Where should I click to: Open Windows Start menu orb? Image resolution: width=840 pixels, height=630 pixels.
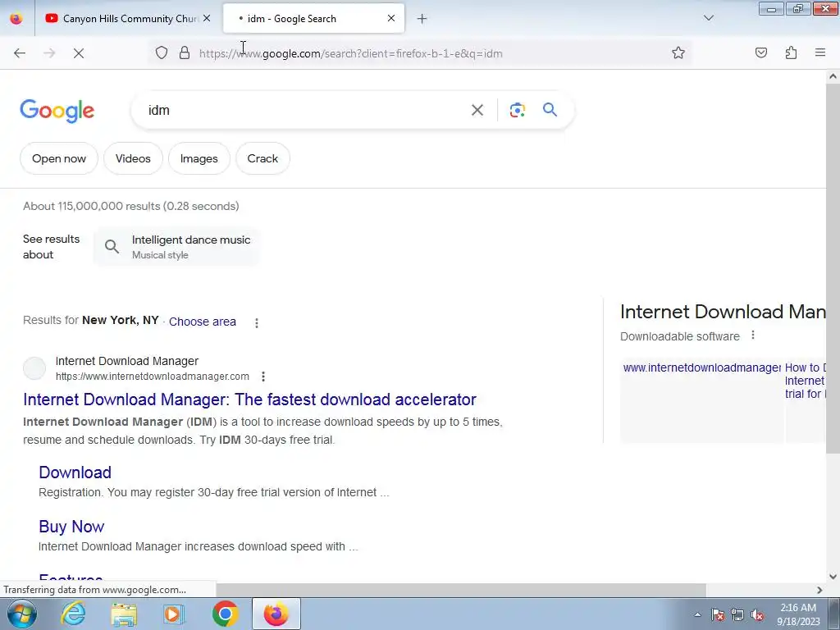pyautogui.click(x=22, y=614)
